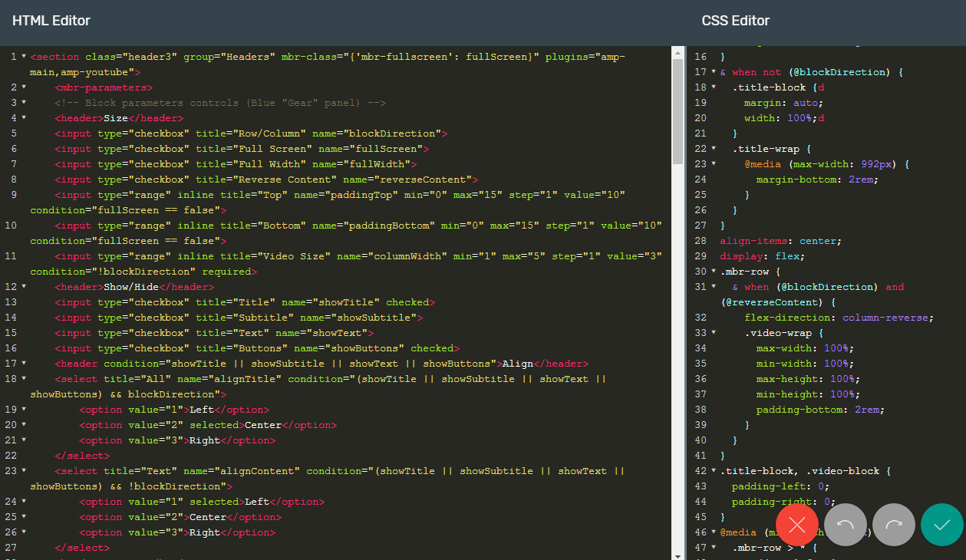Screen dimensions: 966x560
Task: Fold the mbr-parameters tag on HTML line 2
Action: point(24,87)
